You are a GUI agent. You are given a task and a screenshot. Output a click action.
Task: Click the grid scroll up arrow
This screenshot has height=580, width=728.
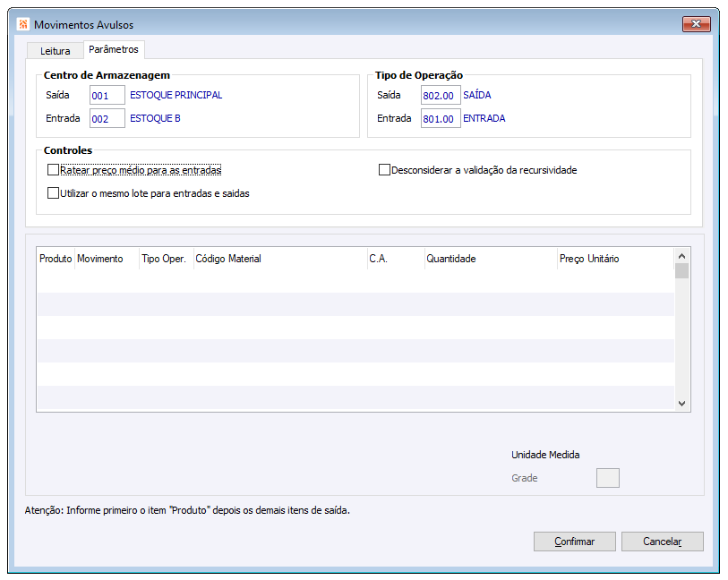tap(682, 256)
